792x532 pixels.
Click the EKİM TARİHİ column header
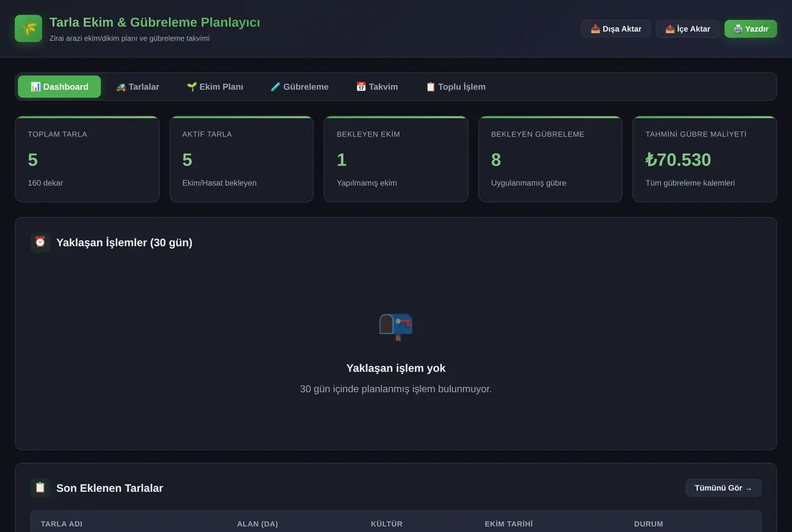coord(509,524)
